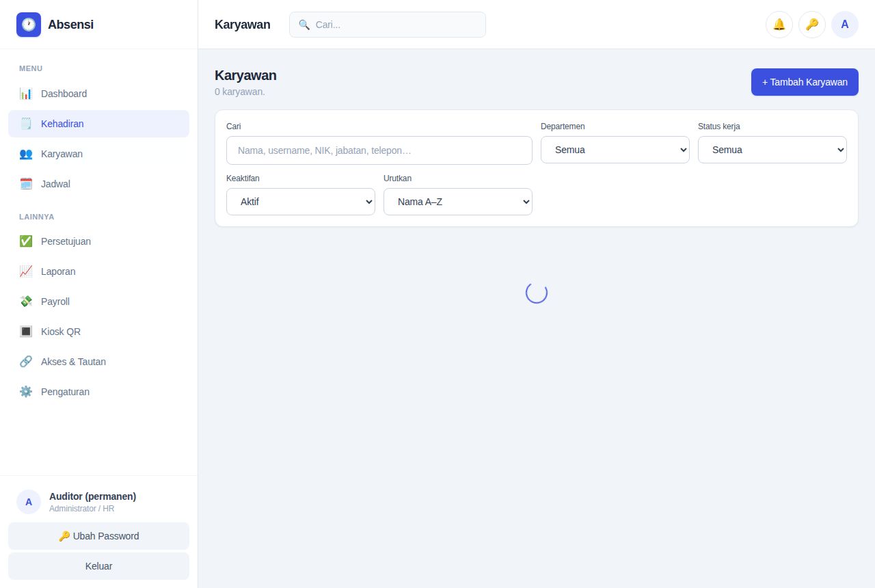
Task: Open the Keaktifan dropdown set to Aktif
Action: (x=301, y=202)
